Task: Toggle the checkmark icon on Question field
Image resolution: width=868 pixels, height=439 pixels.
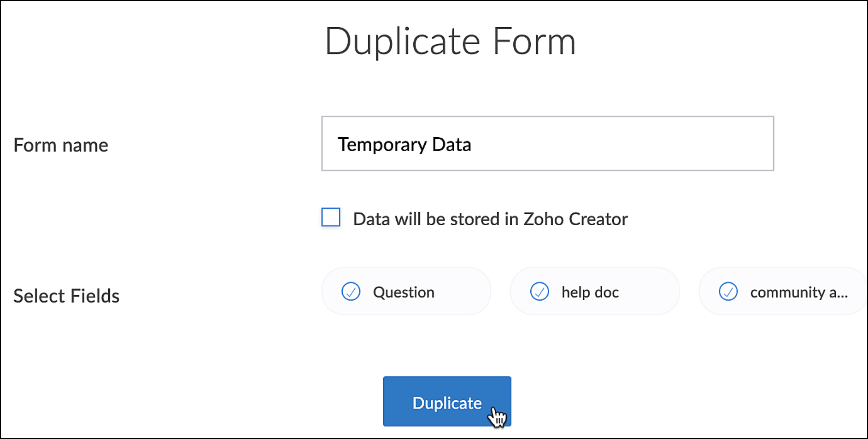Action: tap(351, 291)
